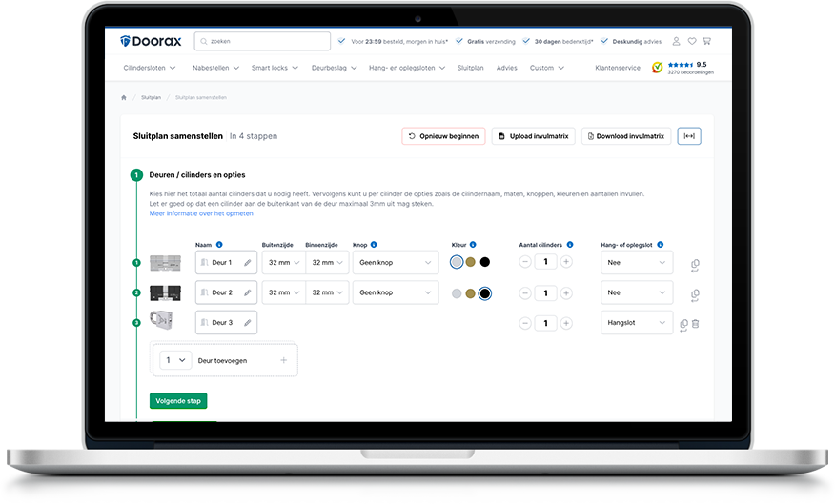835x504 pixels.
Task: Click the review rating badge icon
Action: click(x=657, y=68)
